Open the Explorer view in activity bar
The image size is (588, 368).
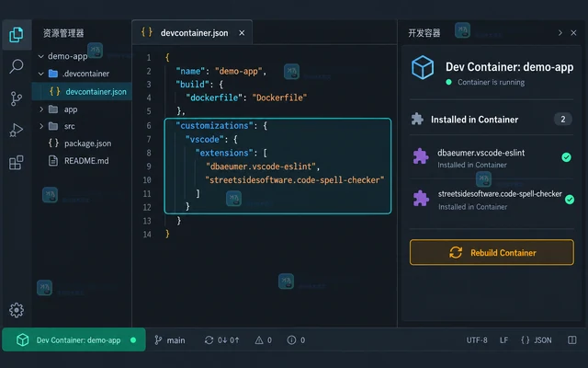(x=17, y=35)
